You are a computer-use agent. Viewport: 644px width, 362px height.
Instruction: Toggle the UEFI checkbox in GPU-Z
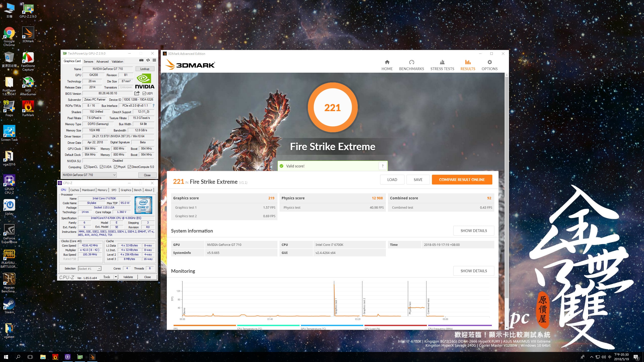tap(144, 93)
